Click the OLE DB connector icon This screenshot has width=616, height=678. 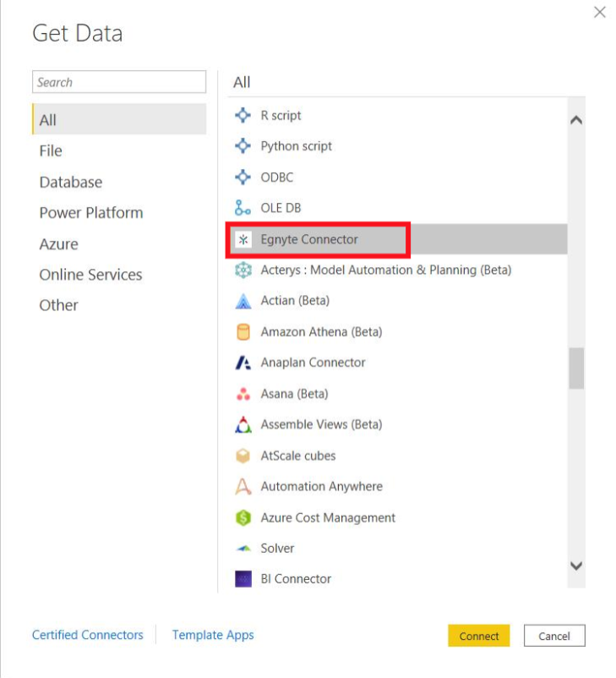[243, 208]
